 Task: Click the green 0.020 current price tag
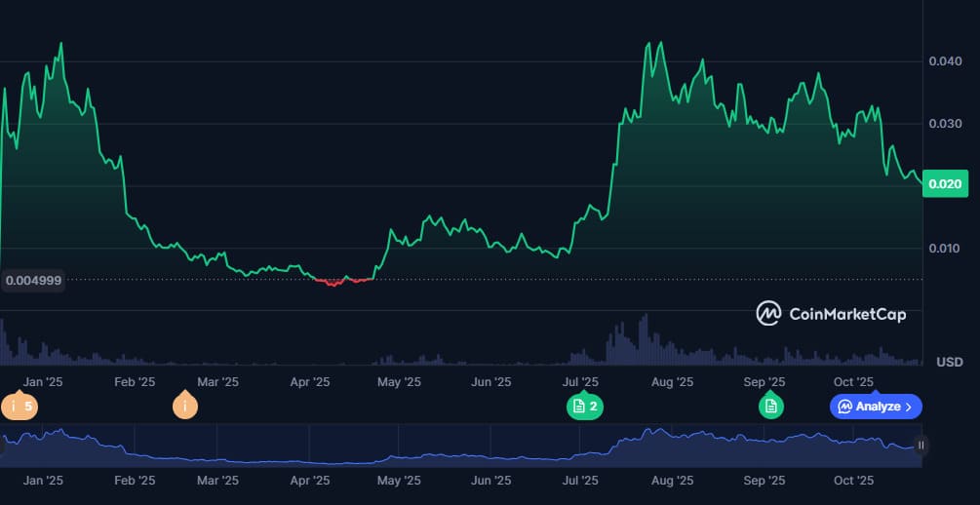944,184
